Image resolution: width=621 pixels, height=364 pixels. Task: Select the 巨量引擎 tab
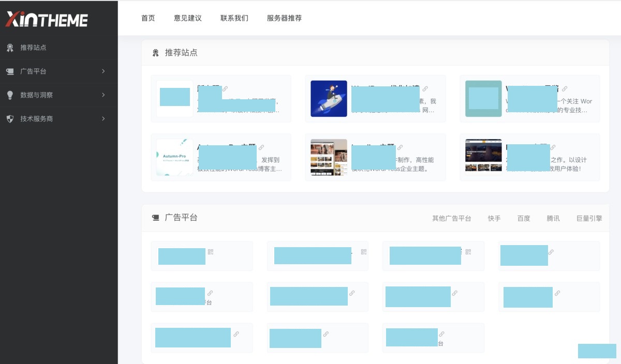(589, 218)
